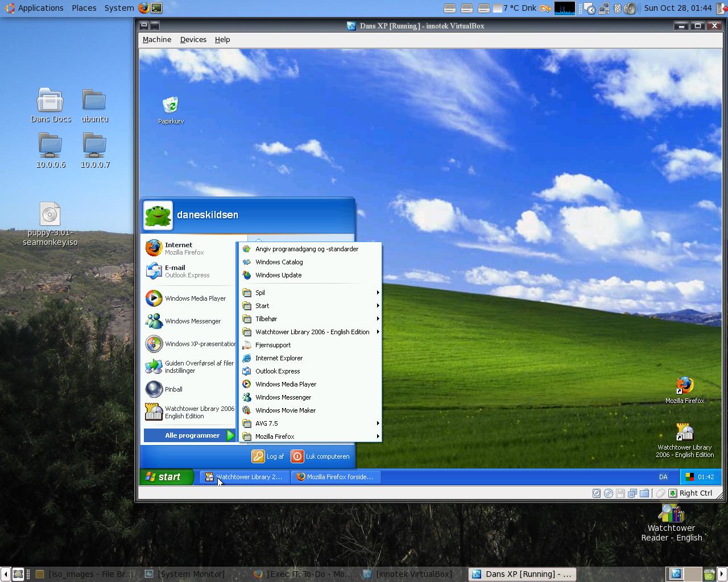728x582 pixels.
Task: Click VirtualBox mouse integration indicator
Action: [x=660, y=493]
